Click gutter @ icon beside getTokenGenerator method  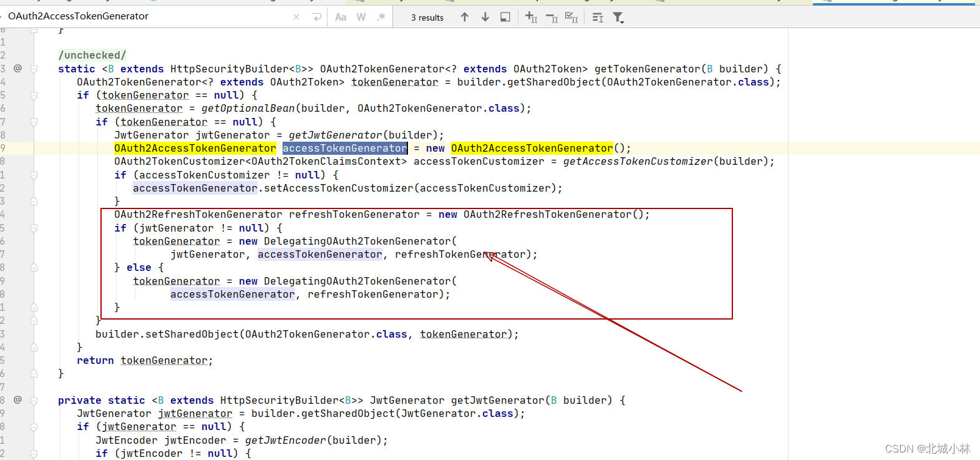click(x=17, y=68)
